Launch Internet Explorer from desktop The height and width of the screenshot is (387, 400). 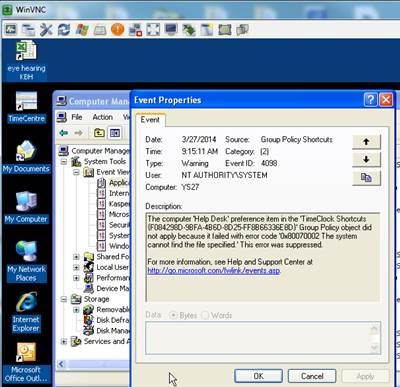point(26,312)
